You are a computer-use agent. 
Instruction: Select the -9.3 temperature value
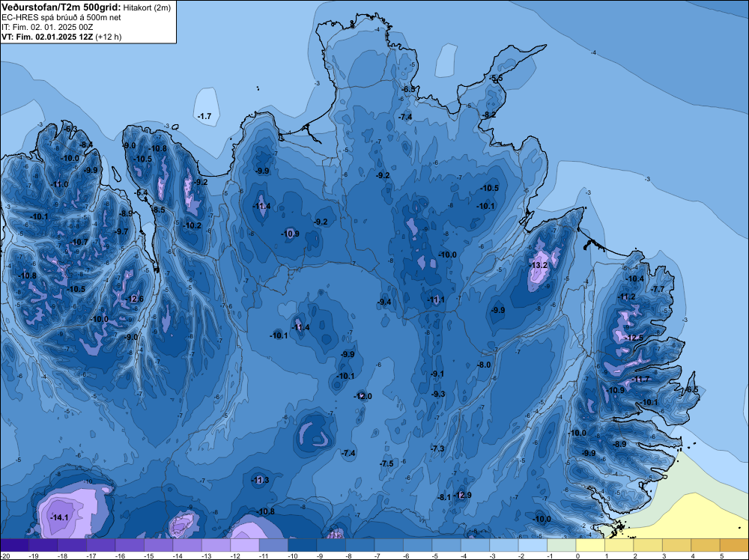tap(438, 395)
